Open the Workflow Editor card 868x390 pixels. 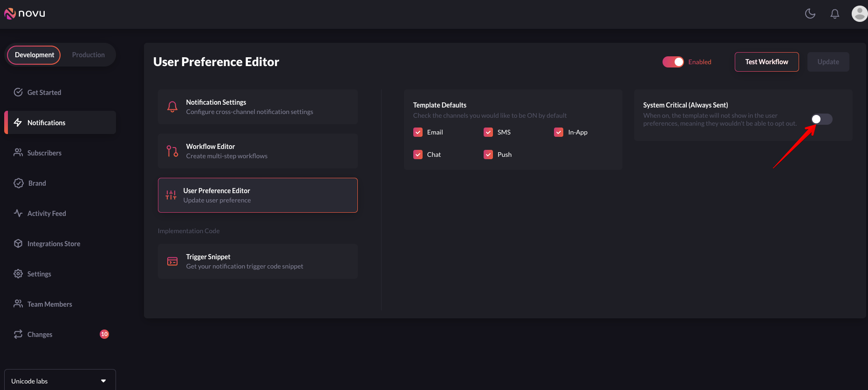point(258,151)
